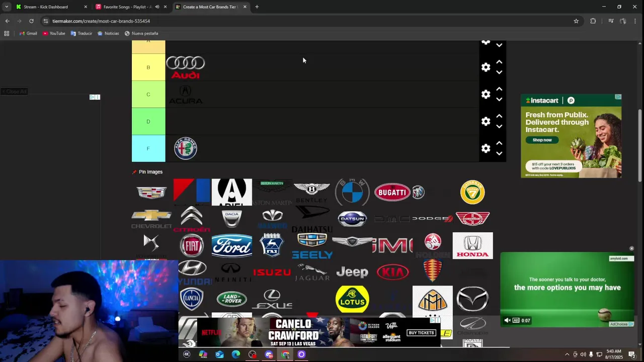
Task: Click BUY TICKETS on Canelo Crawford ad
Action: (421, 333)
